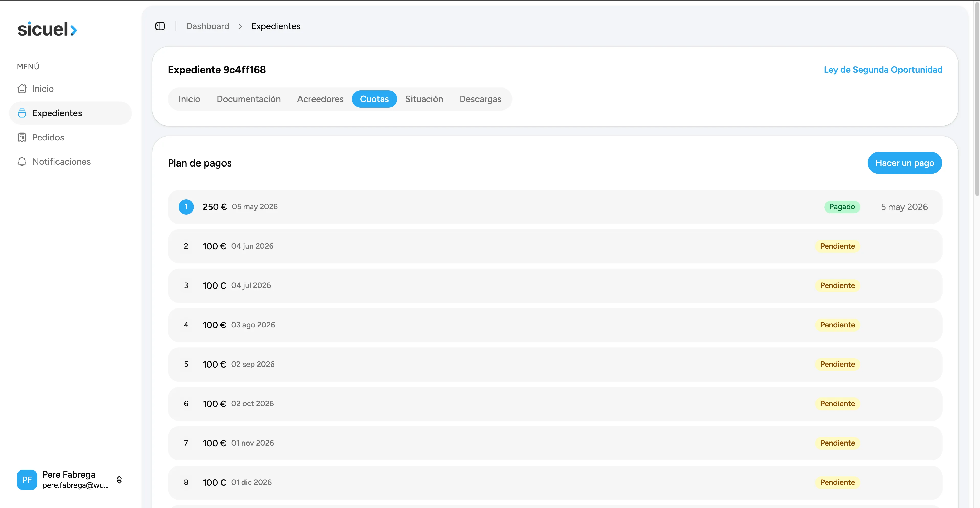Image resolution: width=980 pixels, height=508 pixels.
Task: Click the date 03 ago 2026
Action: pos(253,325)
